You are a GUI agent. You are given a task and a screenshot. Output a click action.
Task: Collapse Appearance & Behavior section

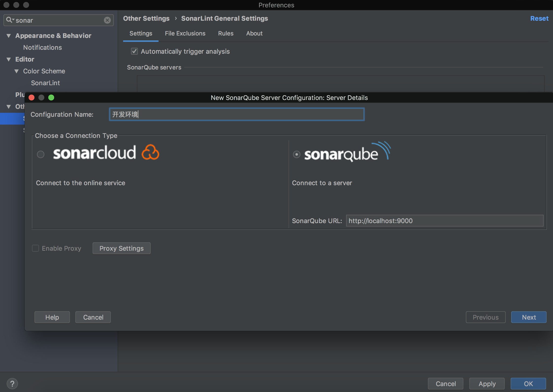point(9,36)
